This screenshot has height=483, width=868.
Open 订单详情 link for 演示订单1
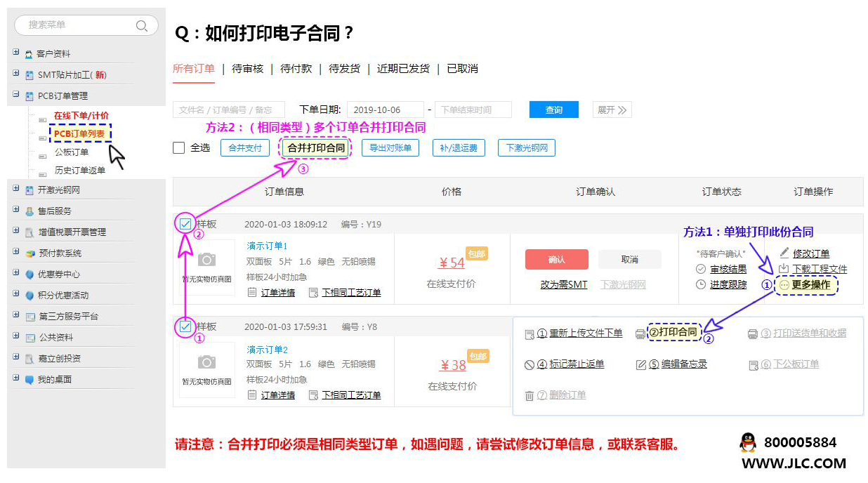277,293
